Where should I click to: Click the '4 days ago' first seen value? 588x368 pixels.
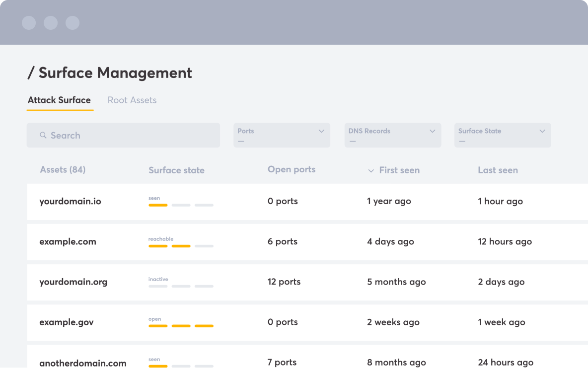click(390, 241)
